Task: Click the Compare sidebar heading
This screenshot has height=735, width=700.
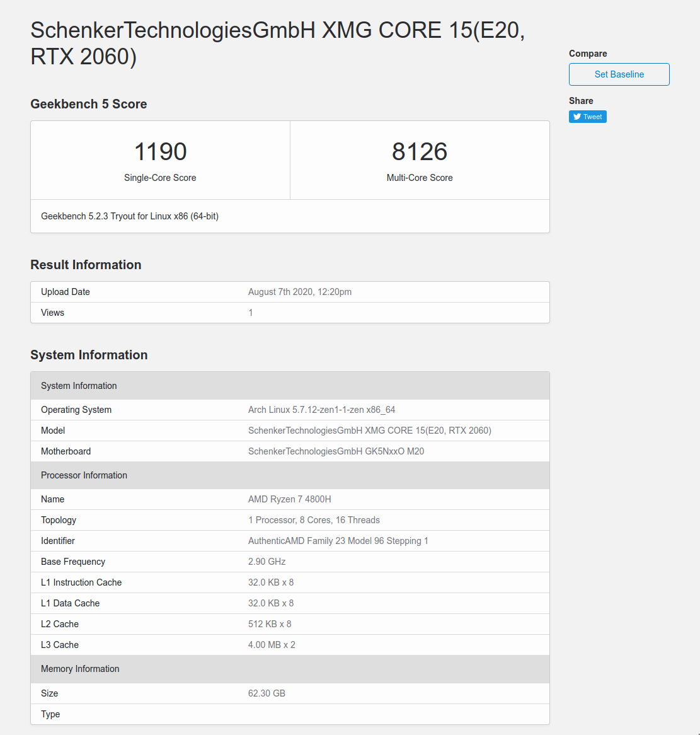Action: tap(588, 54)
